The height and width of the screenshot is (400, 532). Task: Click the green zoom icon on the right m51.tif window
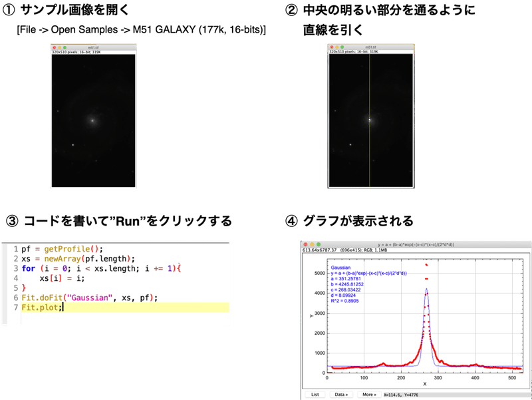[343, 47]
